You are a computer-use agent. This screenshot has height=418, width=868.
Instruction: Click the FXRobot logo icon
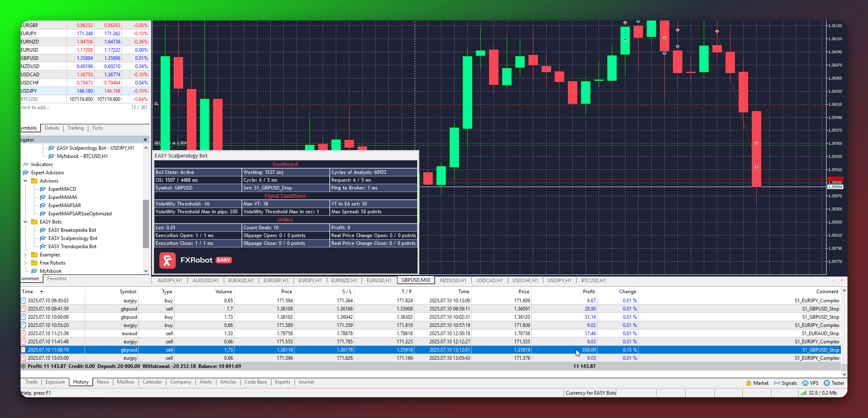pyautogui.click(x=168, y=260)
